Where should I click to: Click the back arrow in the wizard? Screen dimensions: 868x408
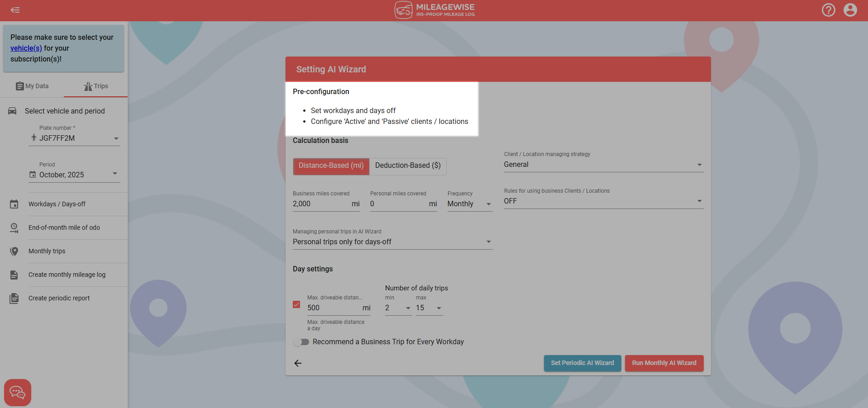(x=298, y=363)
